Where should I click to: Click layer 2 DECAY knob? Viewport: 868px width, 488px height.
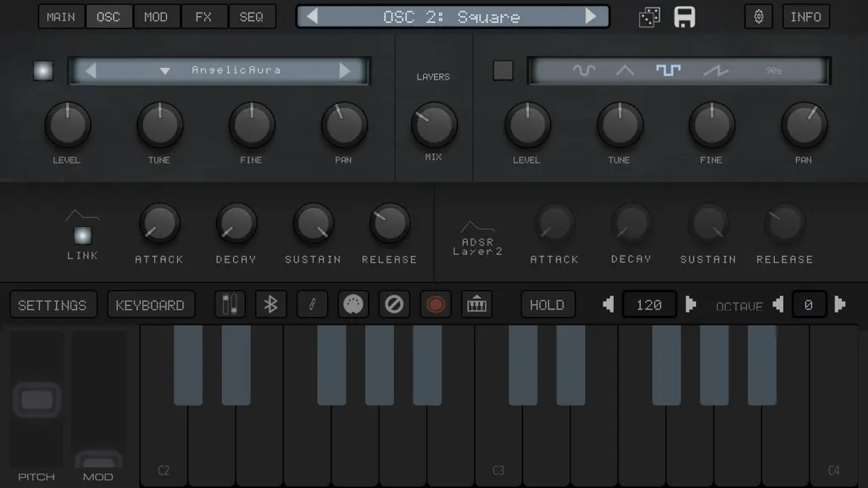[631, 224]
